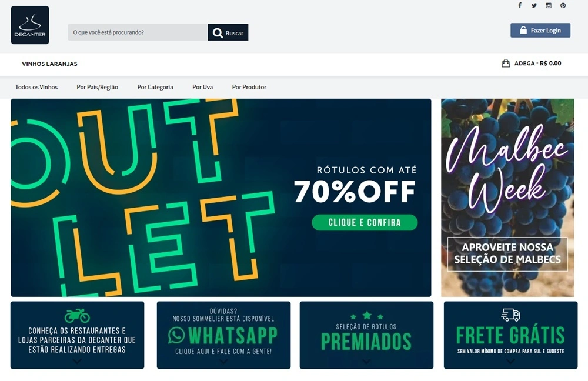
Task: Click the Clique e Confira button
Action: coord(365,222)
